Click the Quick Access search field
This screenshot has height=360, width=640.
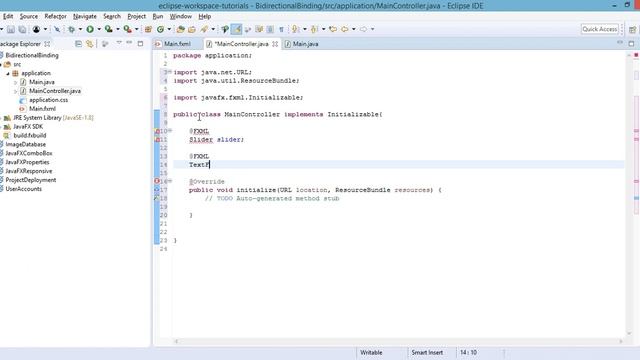(600, 29)
